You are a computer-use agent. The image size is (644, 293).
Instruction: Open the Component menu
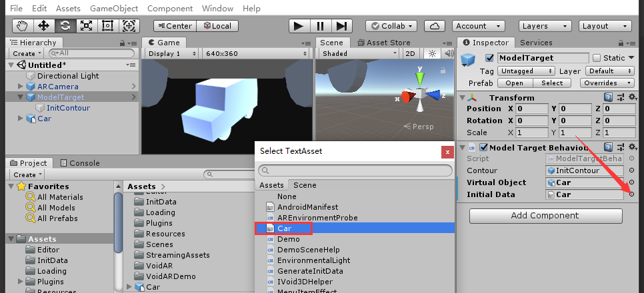(170, 8)
